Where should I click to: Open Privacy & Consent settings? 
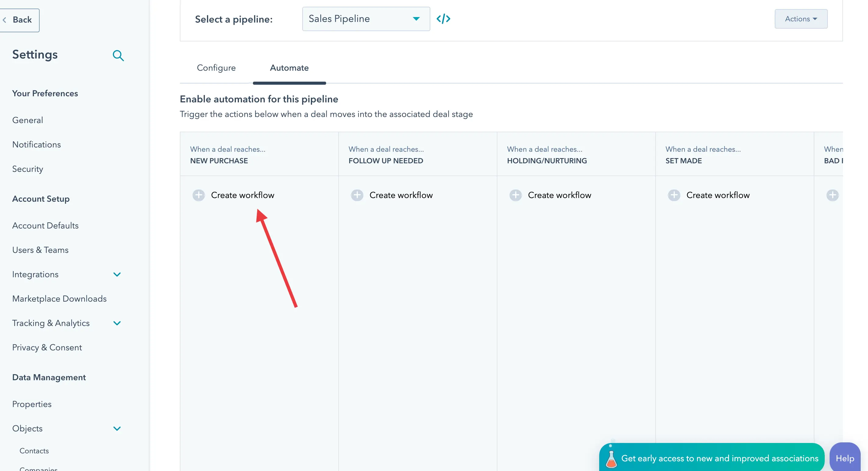47,348
